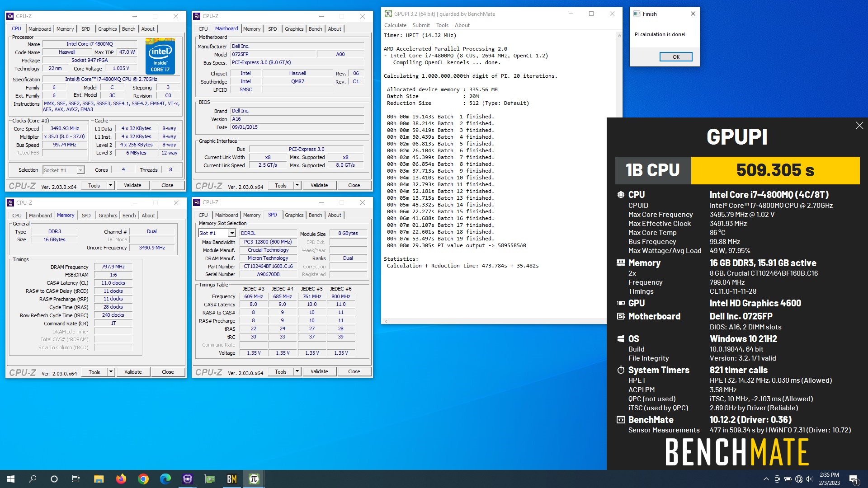Open notification center icon

click(x=854, y=479)
